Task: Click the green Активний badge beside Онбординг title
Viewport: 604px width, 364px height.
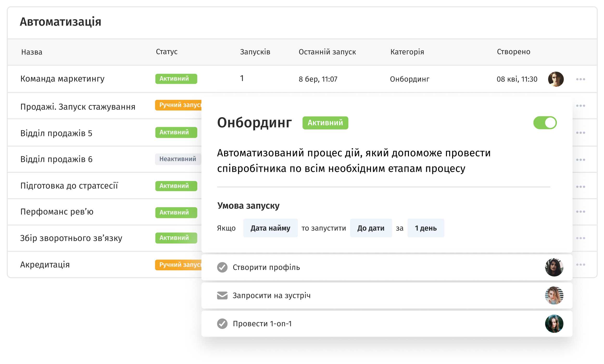Action: coord(325,123)
